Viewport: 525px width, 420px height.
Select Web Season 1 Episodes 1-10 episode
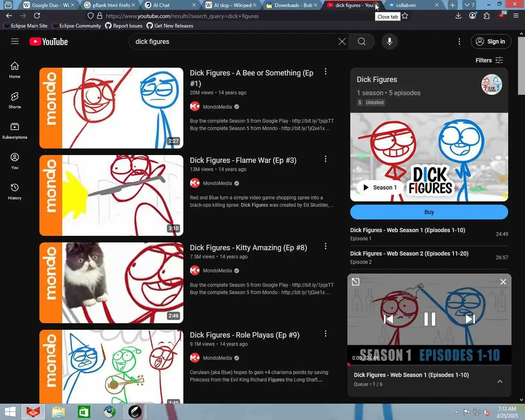[x=429, y=234]
